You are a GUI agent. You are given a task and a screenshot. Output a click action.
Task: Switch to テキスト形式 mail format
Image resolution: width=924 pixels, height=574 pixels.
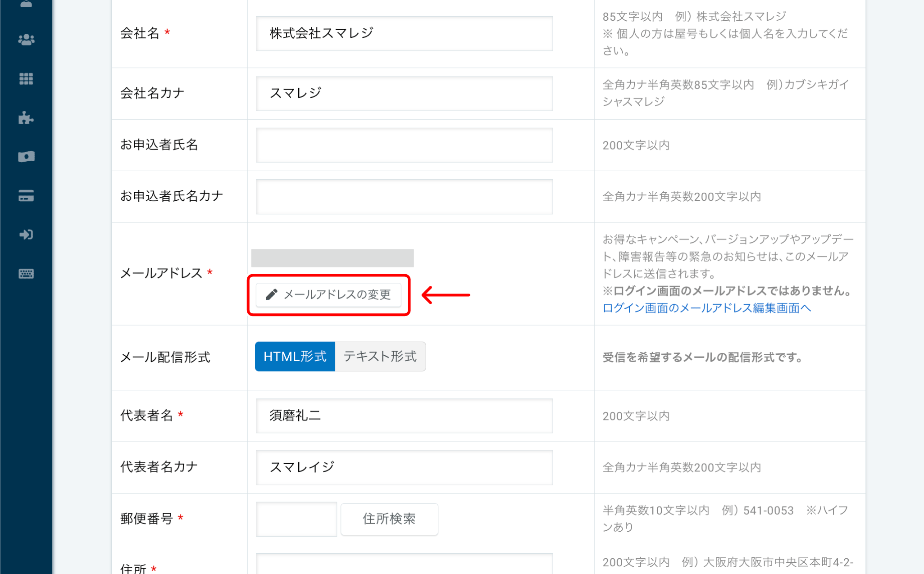[x=380, y=357]
